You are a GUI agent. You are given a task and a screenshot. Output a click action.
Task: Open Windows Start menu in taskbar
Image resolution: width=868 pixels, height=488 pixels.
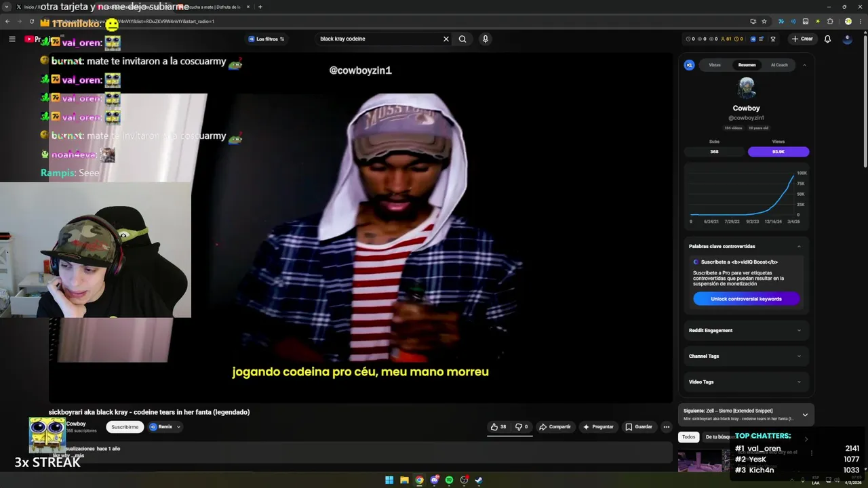coord(389,480)
